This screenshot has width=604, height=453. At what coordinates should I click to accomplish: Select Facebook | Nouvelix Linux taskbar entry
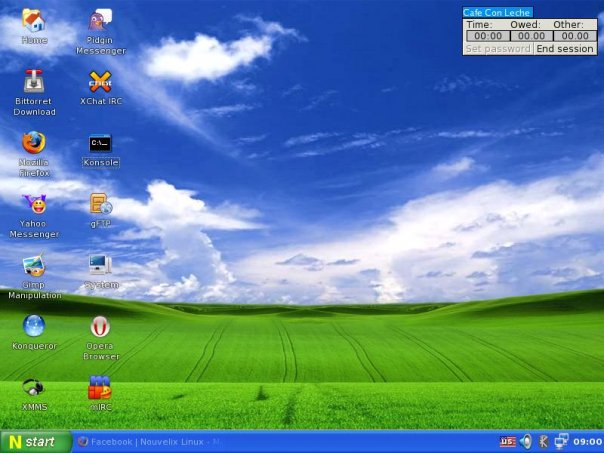[150, 442]
